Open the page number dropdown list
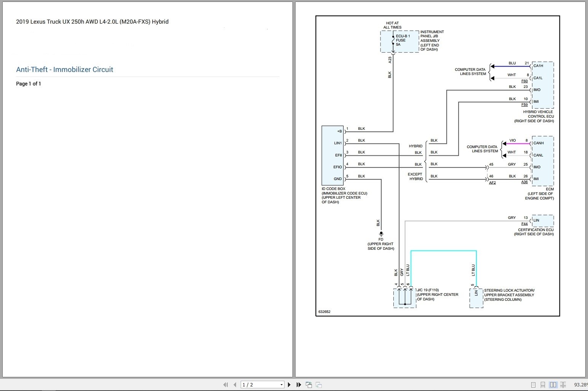The width and height of the screenshot is (588, 391). pyautogui.click(x=282, y=385)
